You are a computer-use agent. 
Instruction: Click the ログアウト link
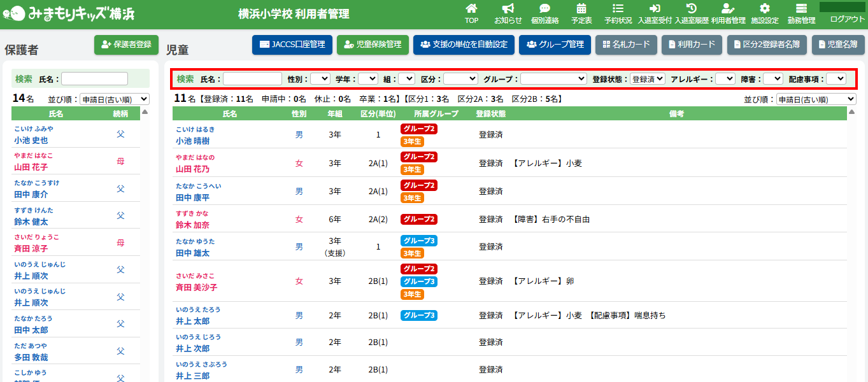(x=847, y=19)
